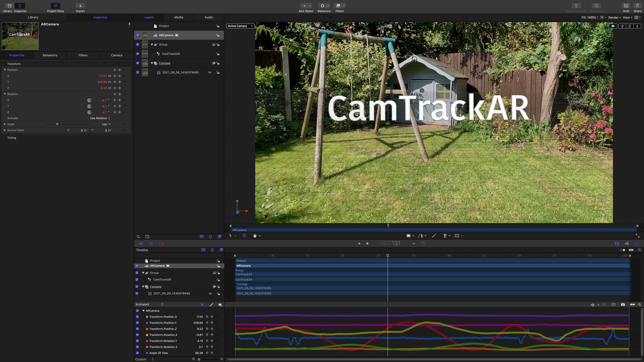Toggle the lock on the ARCamera layer
The image size is (644, 362).
tap(218, 35)
